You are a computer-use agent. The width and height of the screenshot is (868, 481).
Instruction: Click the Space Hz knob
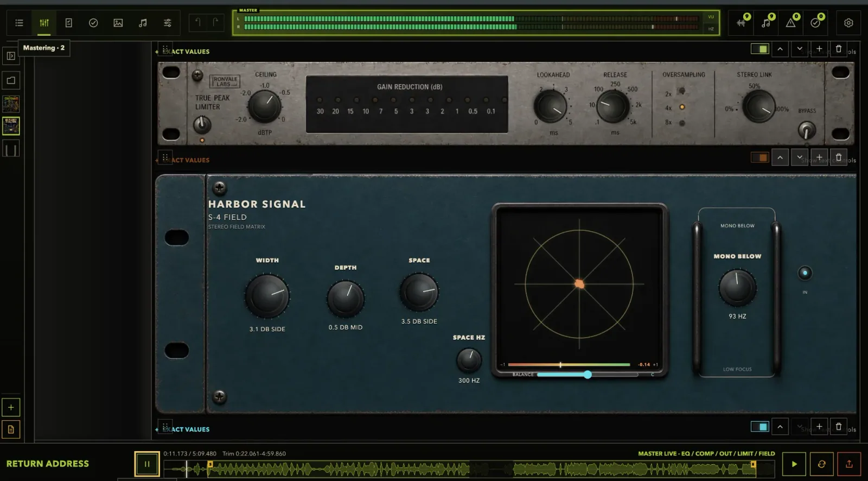pos(469,359)
